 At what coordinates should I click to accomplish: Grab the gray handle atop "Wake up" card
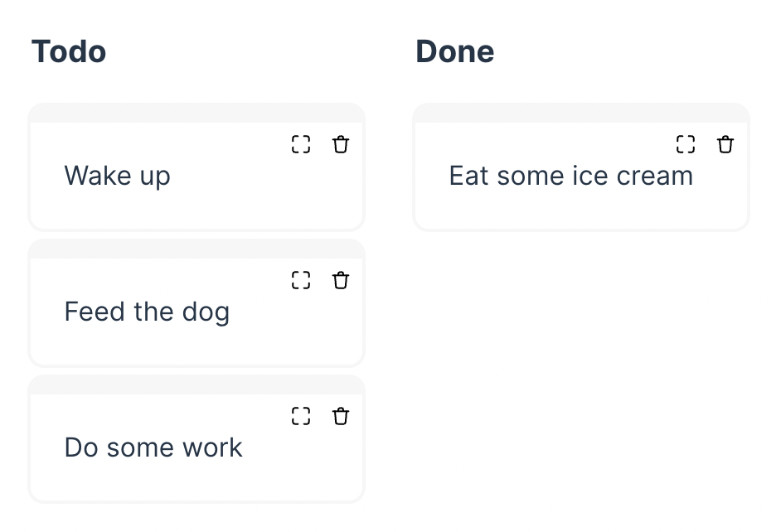196,114
